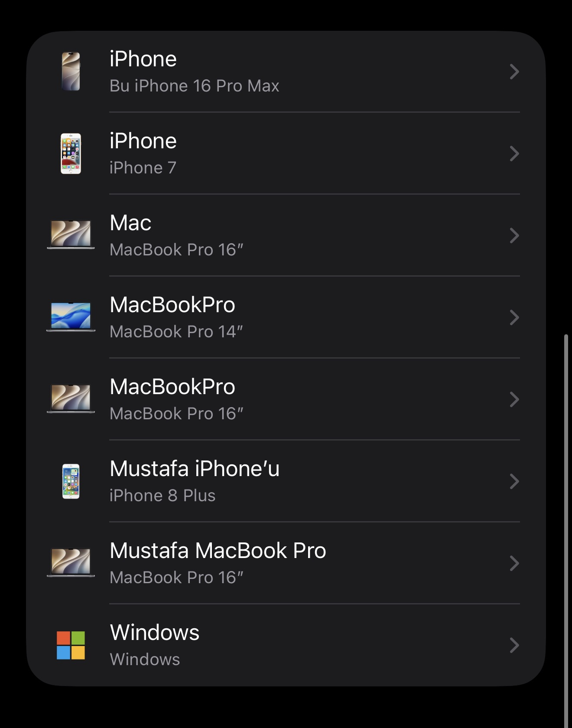572x728 pixels.
Task: Tap the laptop icon beside MacBookPro 16″ entry
Action: point(71,398)
